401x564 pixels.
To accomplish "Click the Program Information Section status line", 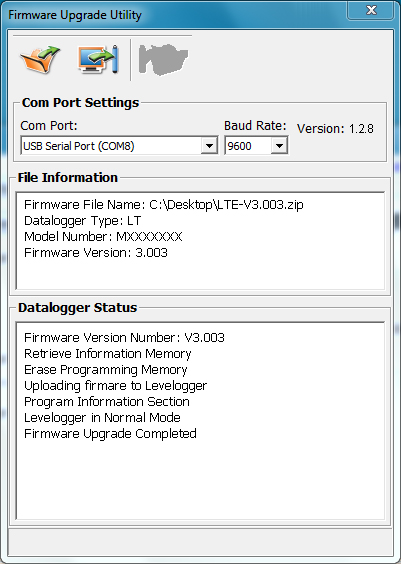I will tap(106, 401).
